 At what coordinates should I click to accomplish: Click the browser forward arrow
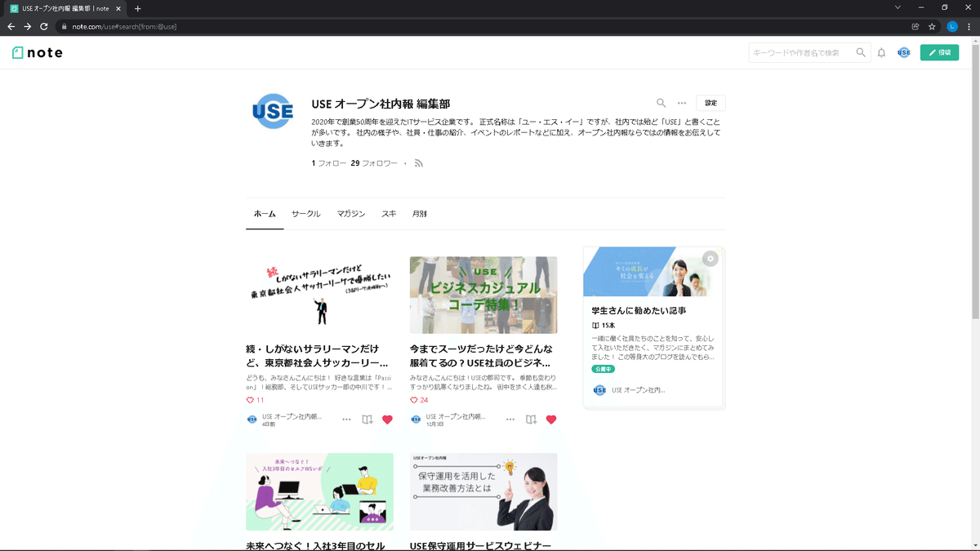click(x=28, y=26)
